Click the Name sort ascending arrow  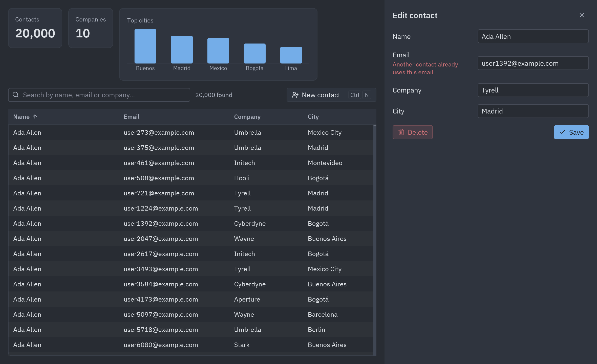point(35,117)
